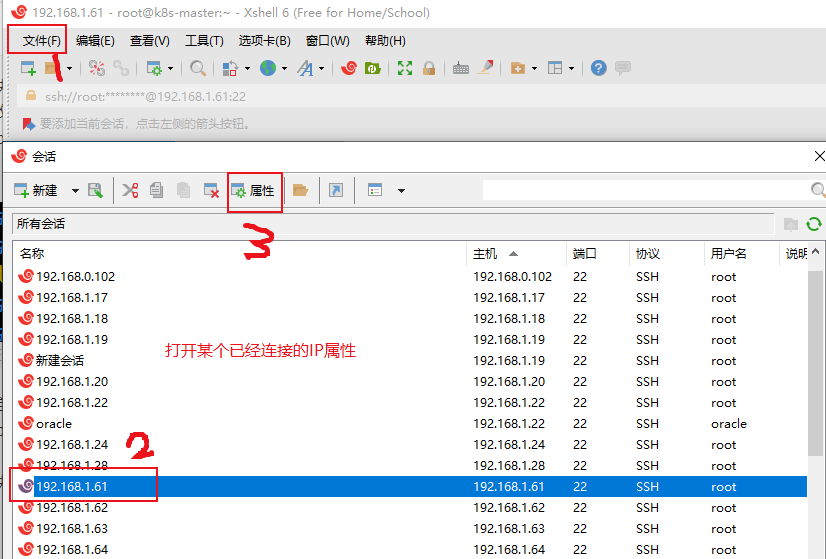
Task: Click the copy icon in sessions toolbar
Action: tap(156, 190)
